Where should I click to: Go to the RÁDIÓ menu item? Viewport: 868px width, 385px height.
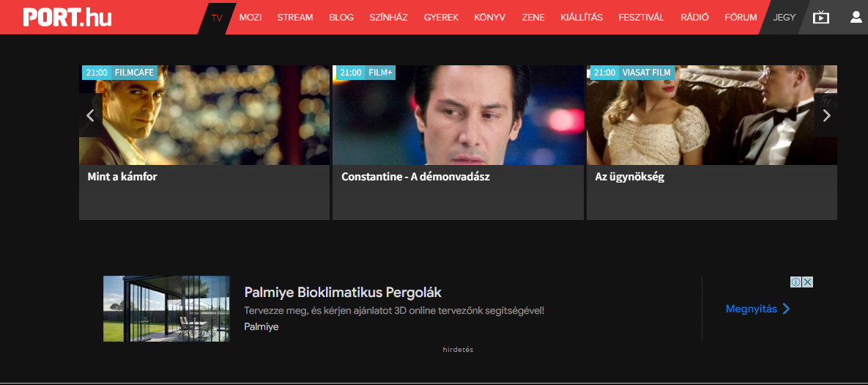pos(694,17)
